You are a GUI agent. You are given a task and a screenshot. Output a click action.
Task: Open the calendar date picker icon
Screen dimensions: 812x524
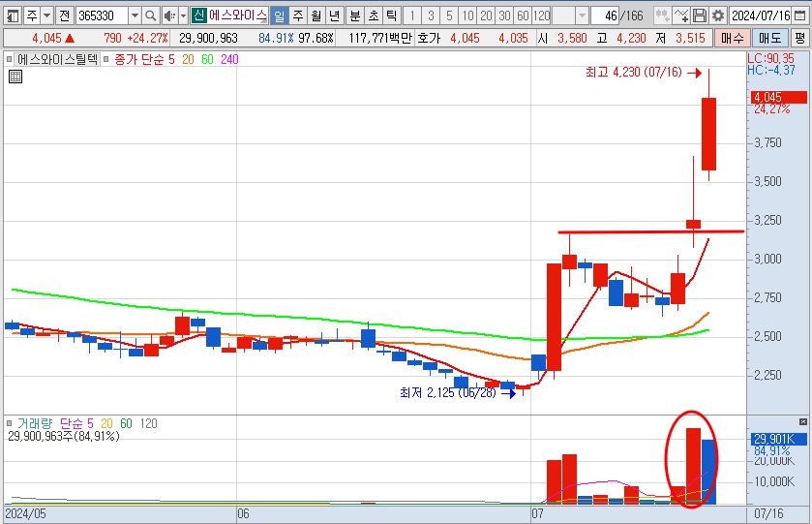click(x=799, y=16)
